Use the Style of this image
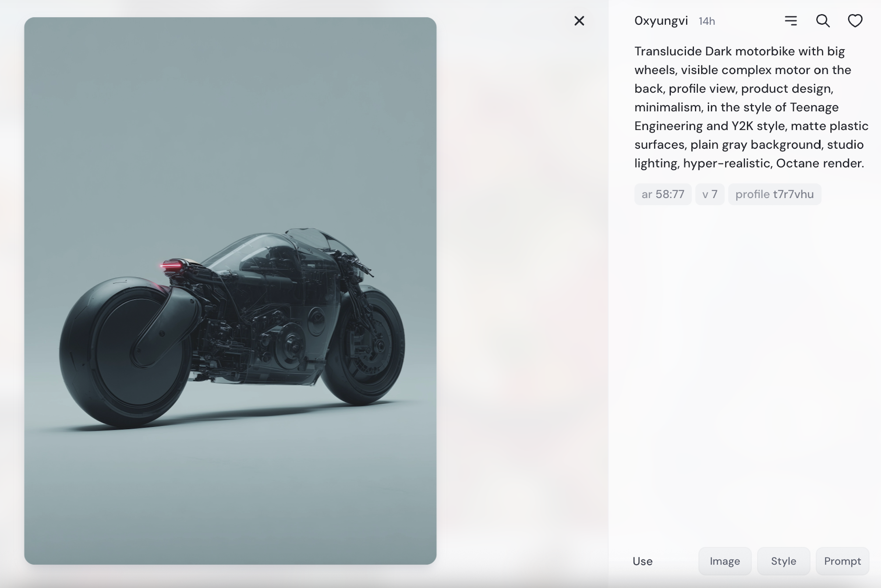881x588 pixels. click(x=783, y=561)
